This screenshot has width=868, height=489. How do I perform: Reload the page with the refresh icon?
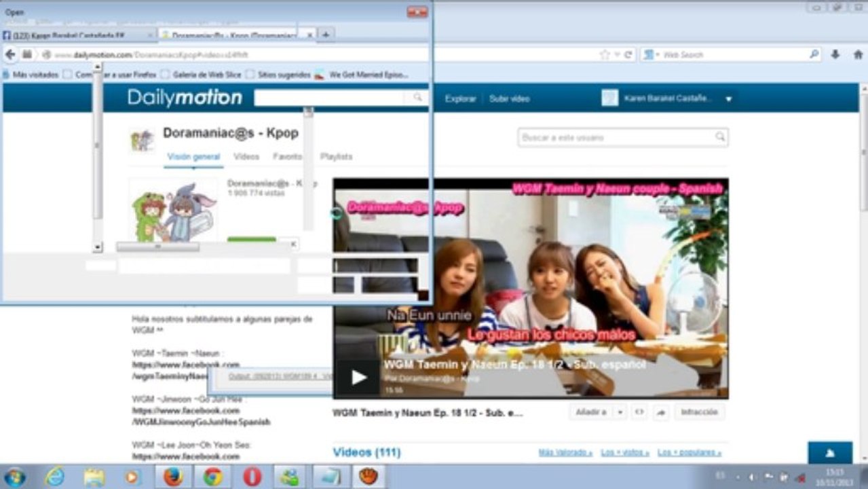tap(629, 54)
